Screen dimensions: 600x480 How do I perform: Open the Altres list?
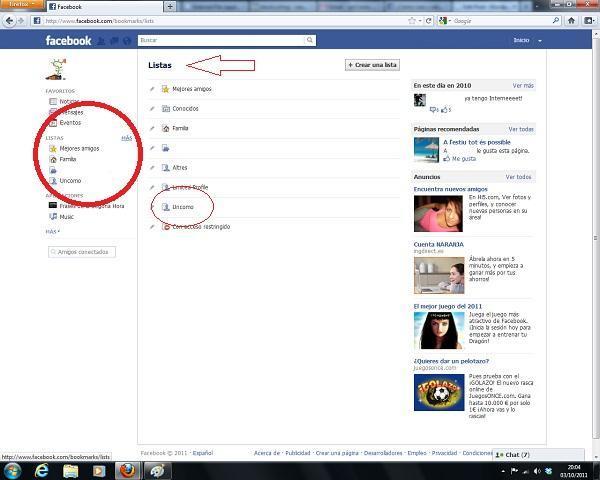tap(179, 168)
